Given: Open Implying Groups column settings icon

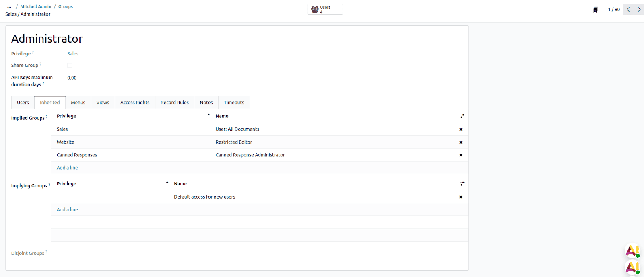Looking at the screenshot, I should (462, 184).
